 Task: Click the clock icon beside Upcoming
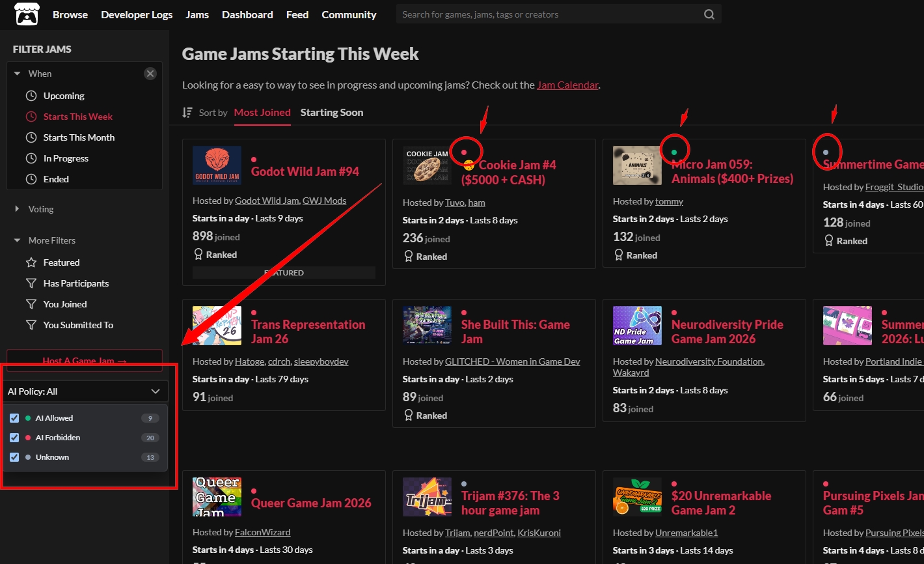(31, 96)
